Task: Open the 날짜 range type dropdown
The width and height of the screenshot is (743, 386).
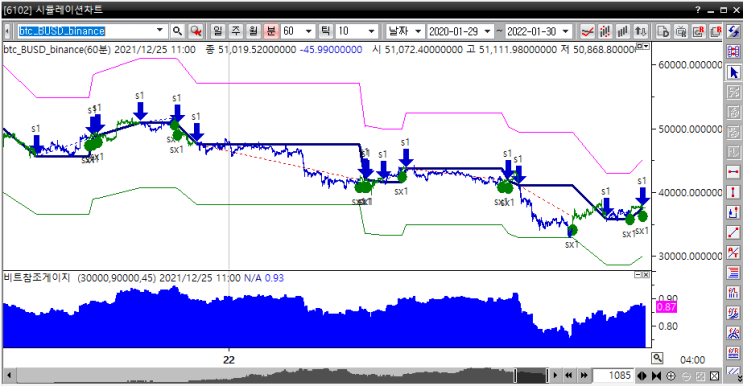Action: 418,32
